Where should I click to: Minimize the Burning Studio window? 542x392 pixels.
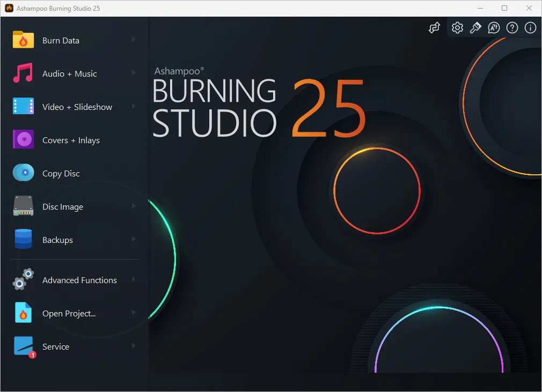(480, 8)
